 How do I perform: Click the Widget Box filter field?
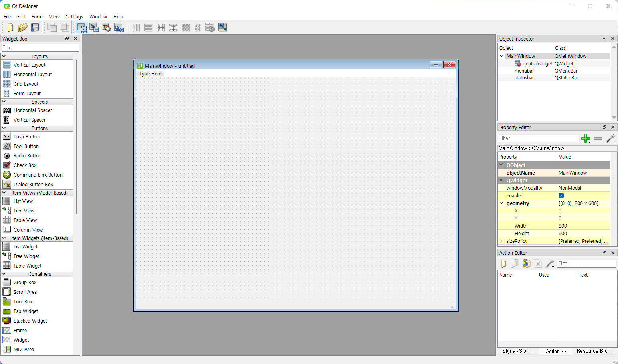click(x=40, y=47)
